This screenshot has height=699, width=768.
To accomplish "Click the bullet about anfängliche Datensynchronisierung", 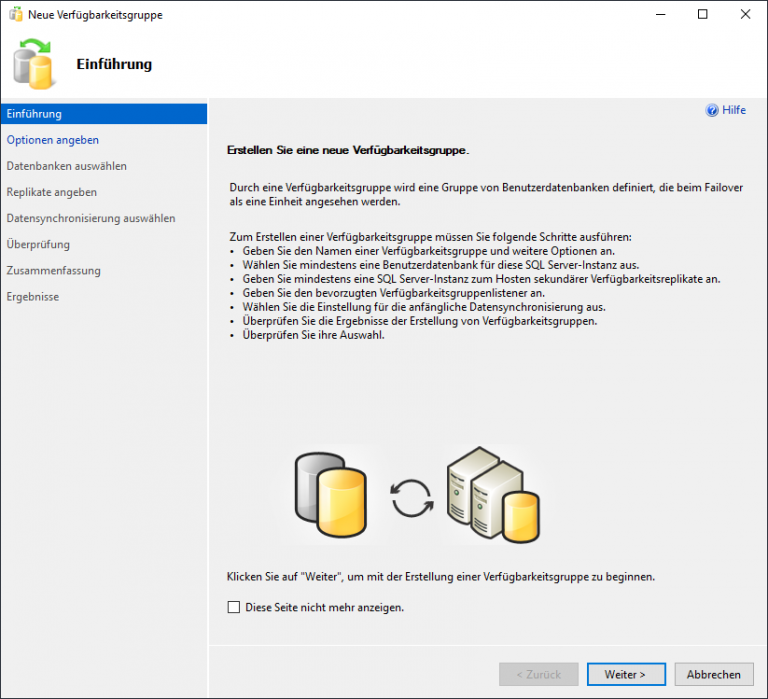I will point(424,307).
